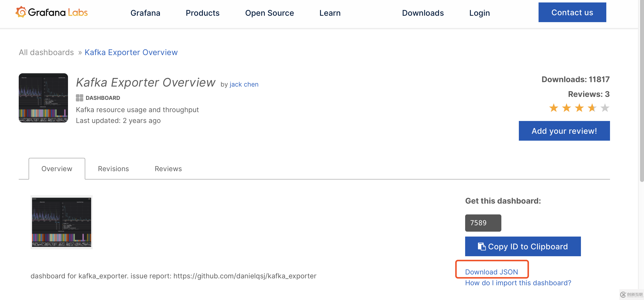Open the Grafana menu item

[145, 12]
